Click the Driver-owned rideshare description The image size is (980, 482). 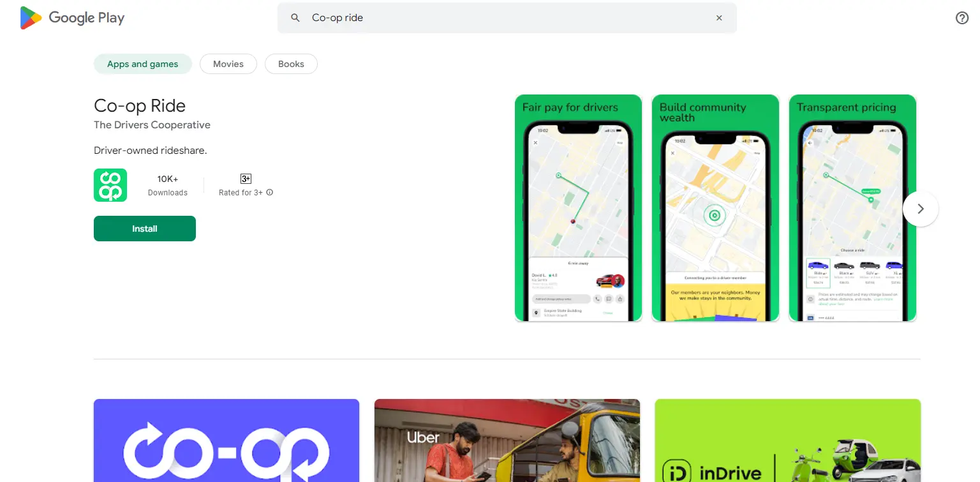(x=151, y=151)
